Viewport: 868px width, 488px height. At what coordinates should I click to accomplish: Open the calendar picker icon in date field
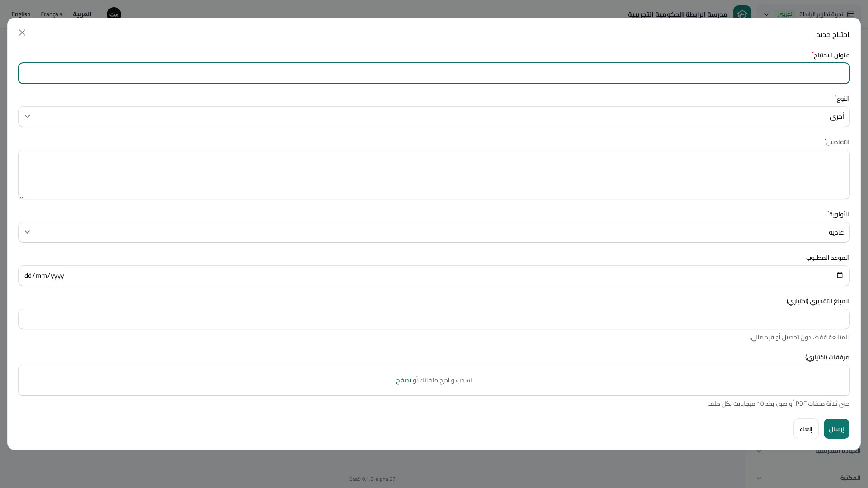[840, 276]
